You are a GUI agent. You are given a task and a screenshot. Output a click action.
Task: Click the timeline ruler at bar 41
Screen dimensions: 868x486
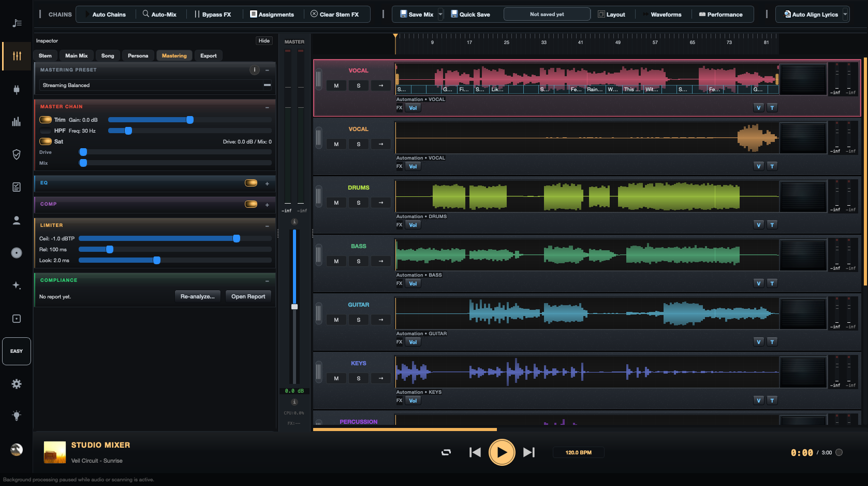580,42
